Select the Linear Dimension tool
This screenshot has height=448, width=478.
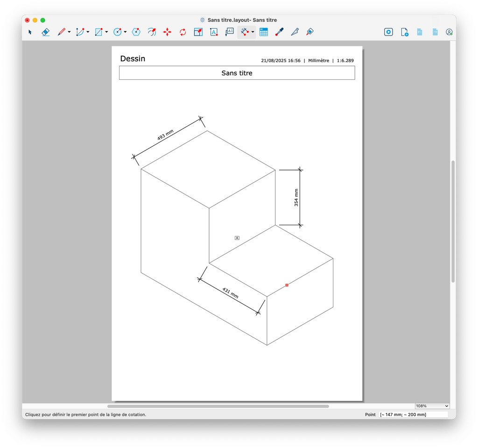[x=245, y=32]
